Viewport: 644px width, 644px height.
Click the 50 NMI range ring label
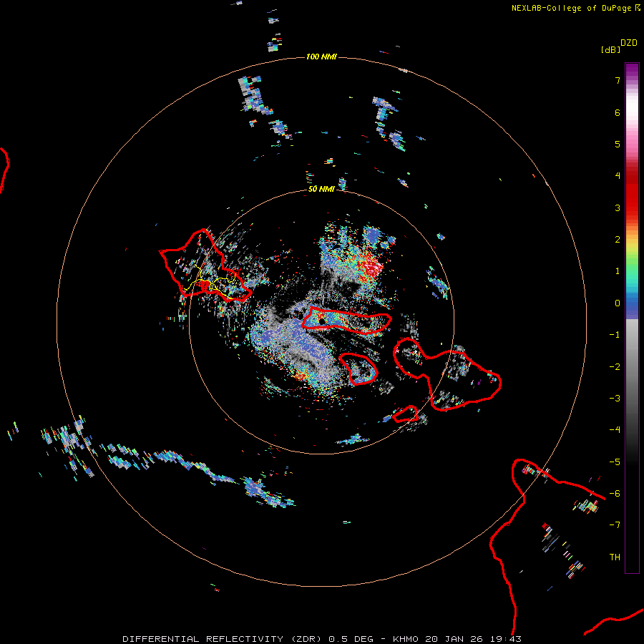pyautogui.click(x=321, y=189)
